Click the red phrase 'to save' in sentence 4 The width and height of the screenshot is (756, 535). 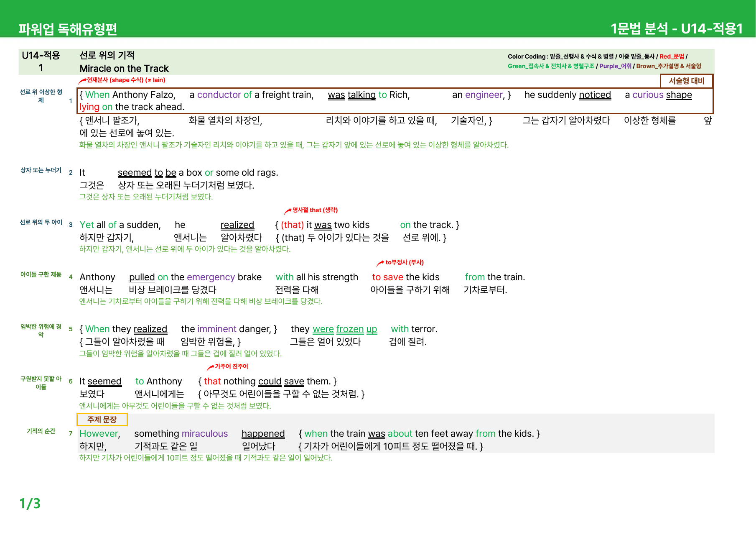coord(388,277)
